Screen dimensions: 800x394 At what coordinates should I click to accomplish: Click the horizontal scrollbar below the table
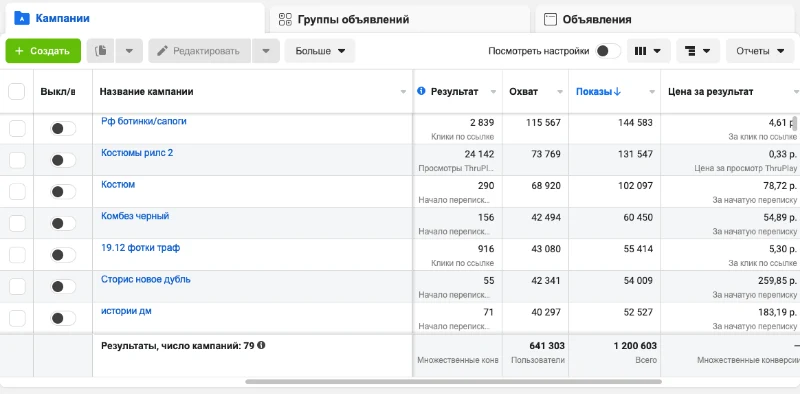(x=453, y=381)
